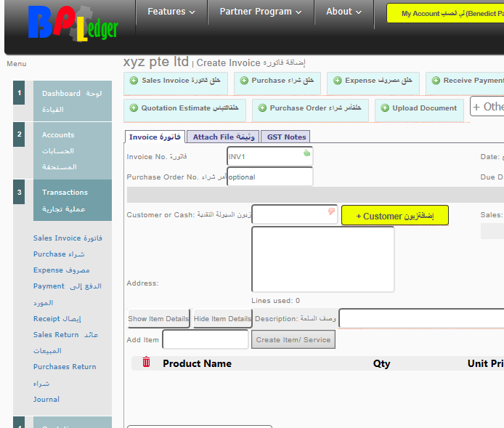
Task: Click the plus icon on Quotation Estimate
Action: 134,108
